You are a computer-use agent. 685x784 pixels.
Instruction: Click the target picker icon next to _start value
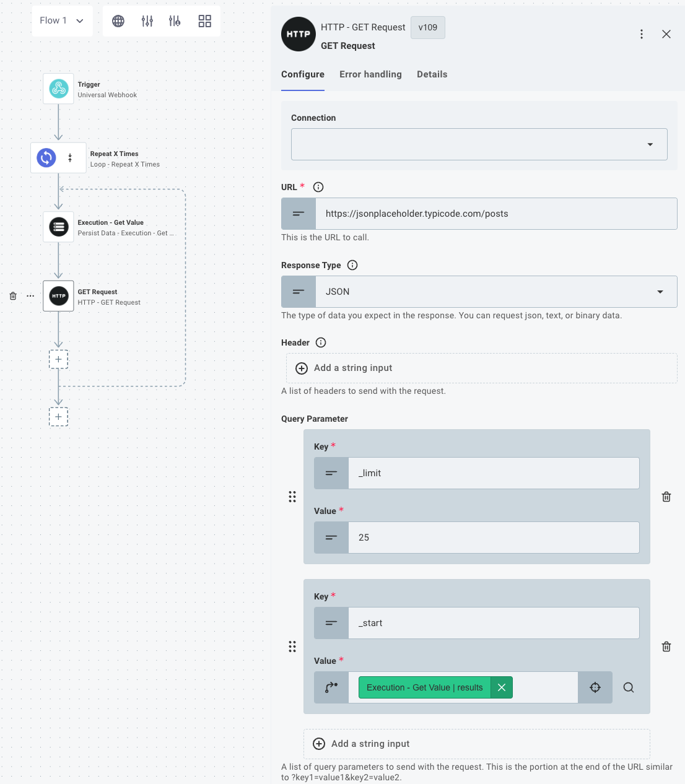click(x=595, y=687)
